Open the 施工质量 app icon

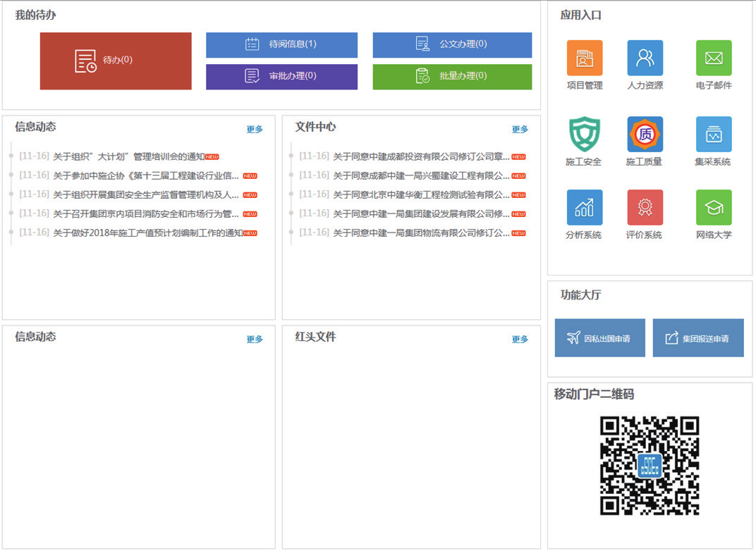[x=645, y=135]
